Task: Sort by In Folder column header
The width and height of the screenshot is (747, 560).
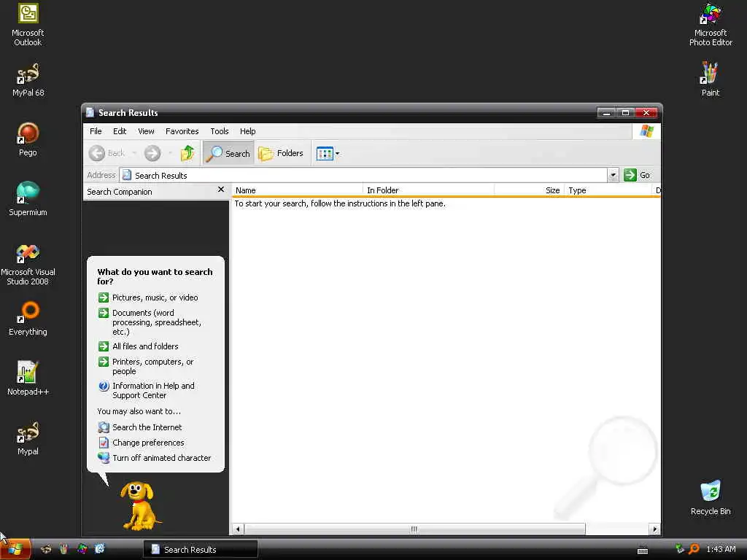Action: click(428, 190)
